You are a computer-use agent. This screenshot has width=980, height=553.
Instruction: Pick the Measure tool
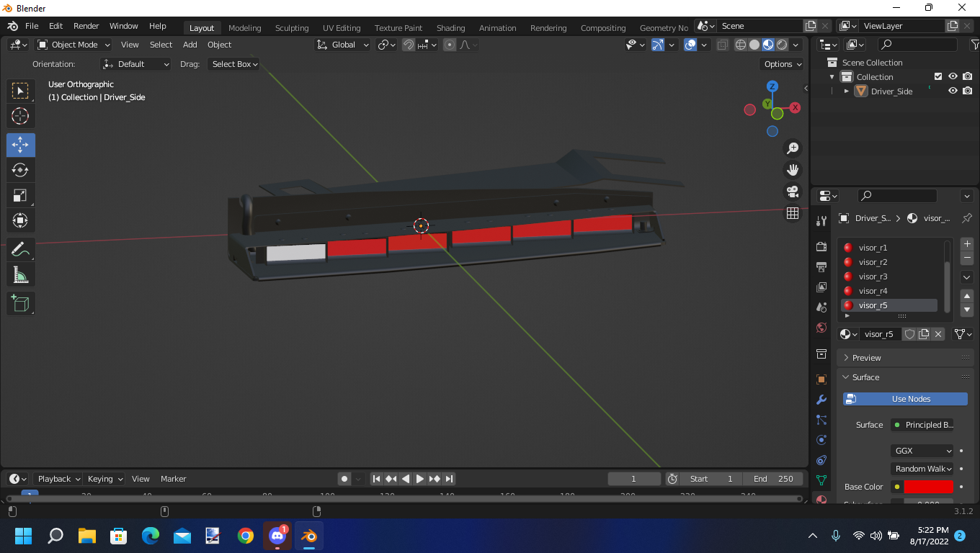[x=20, y=275]
